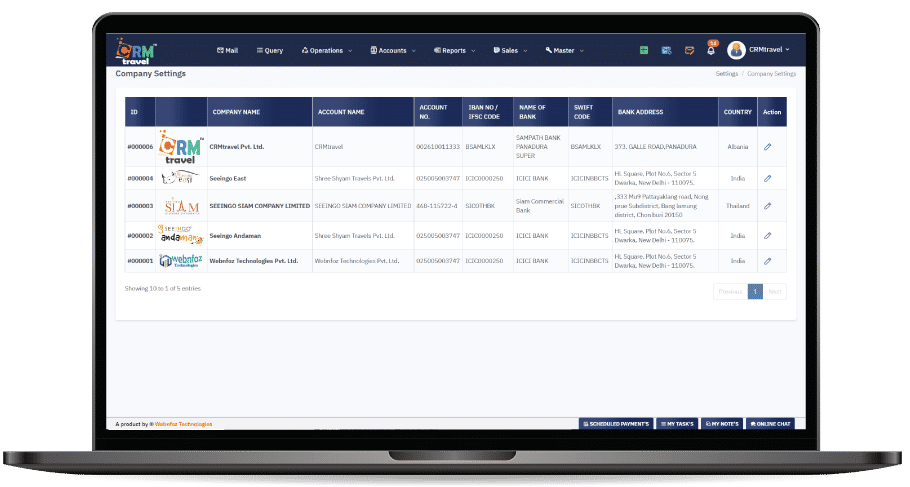The image size is (910, 487).
Task: Select page 1 in pagination
Action: [x=755, y=291]
